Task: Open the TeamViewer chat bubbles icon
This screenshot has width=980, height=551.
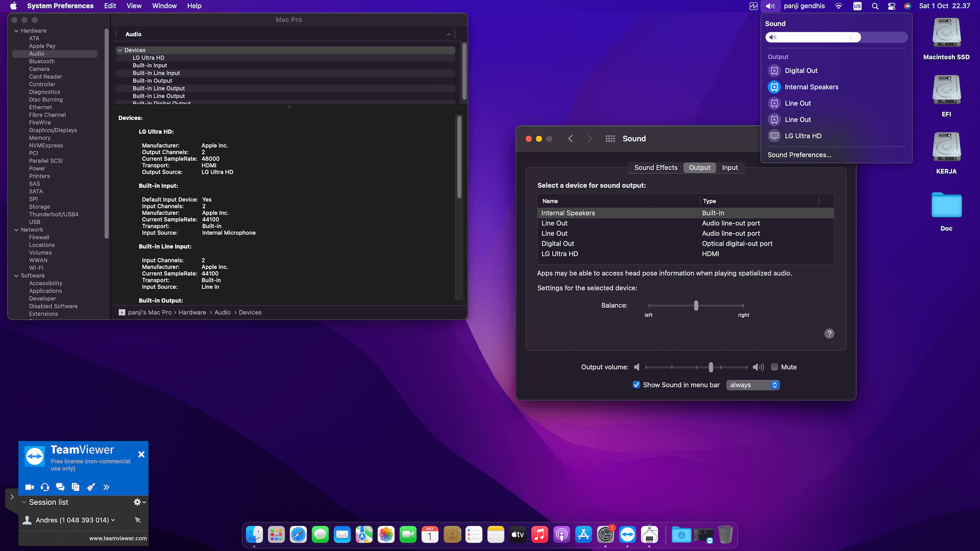Action: click(x=60, y=487)
